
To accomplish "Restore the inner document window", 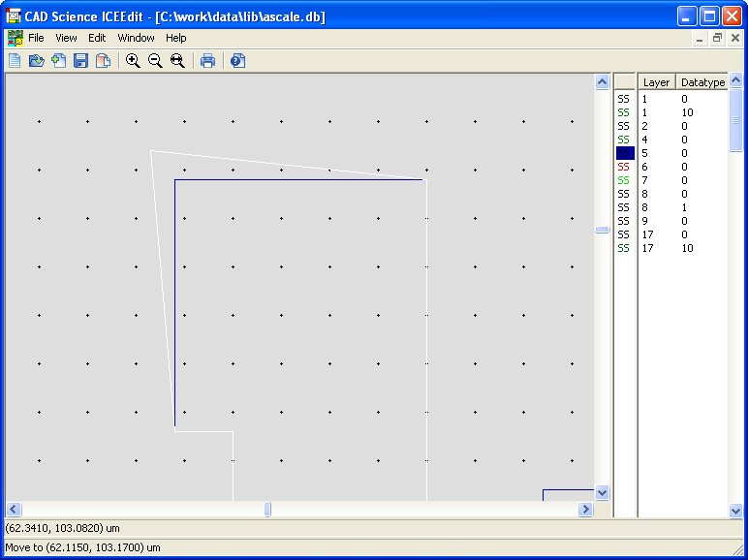I will [717, 39].
